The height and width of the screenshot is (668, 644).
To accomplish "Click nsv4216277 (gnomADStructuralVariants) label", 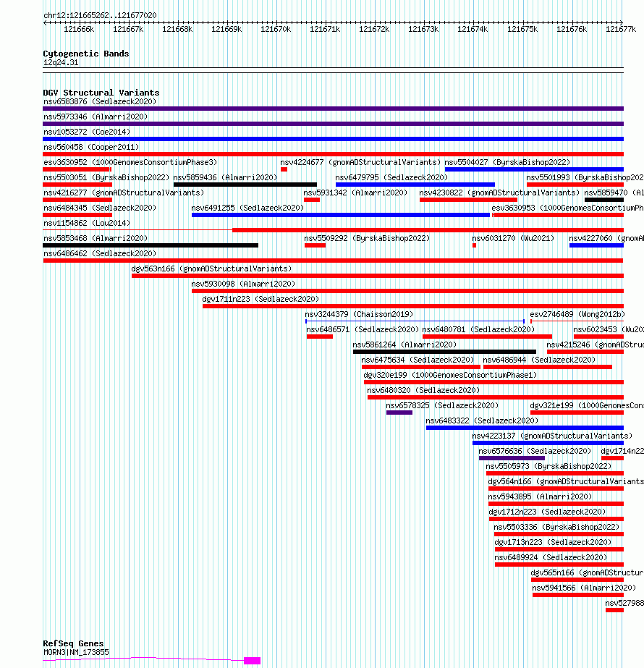I will point(124,193).
